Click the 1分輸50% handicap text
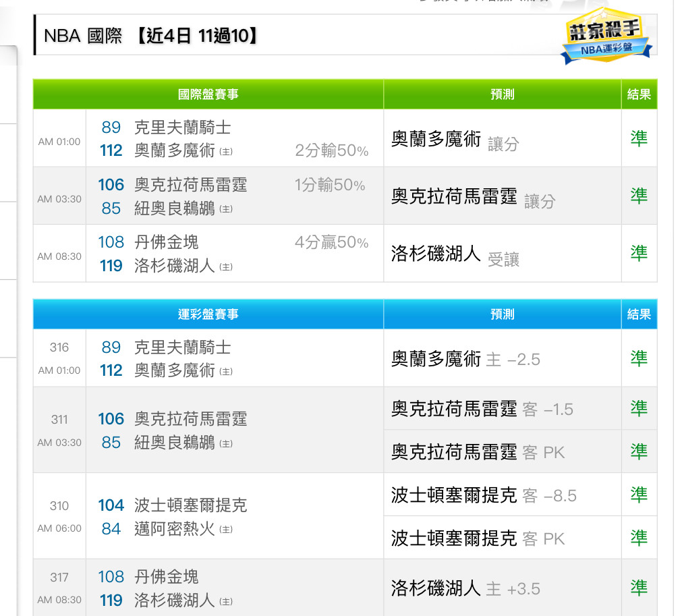 (330, 185)
